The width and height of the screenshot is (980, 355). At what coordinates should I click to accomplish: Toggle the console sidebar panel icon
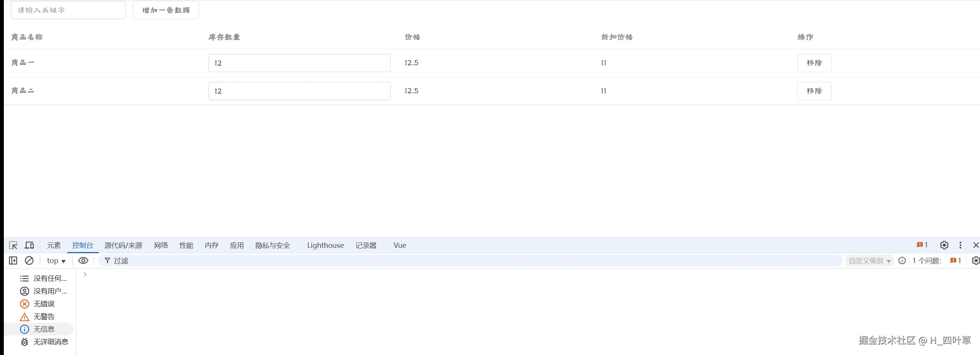click(x=13, y=260)
